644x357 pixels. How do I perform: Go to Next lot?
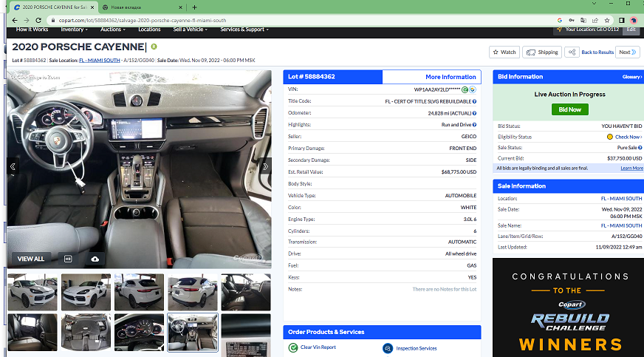coord(628,52)
